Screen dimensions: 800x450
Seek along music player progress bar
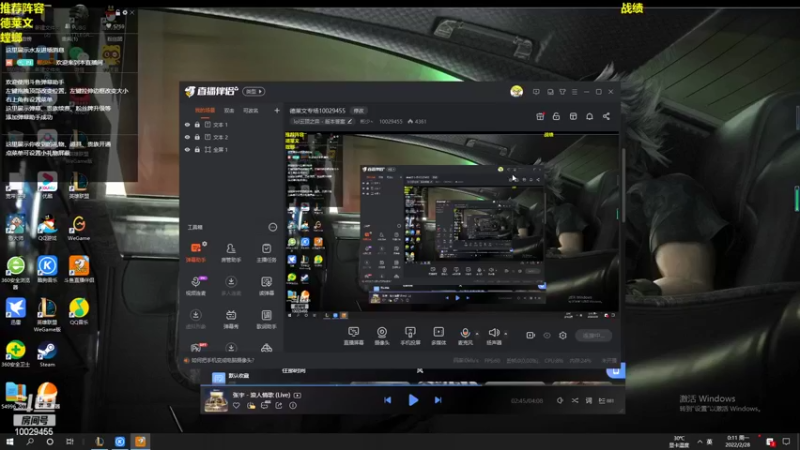412,386
